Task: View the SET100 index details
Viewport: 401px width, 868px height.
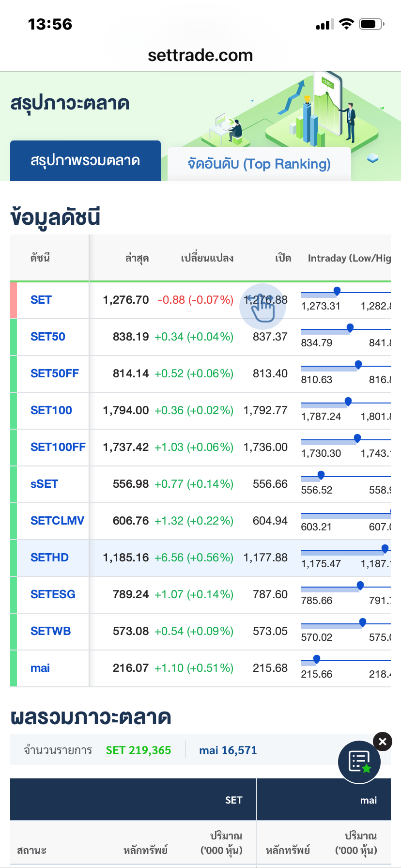Action: [x=51, y=410]
